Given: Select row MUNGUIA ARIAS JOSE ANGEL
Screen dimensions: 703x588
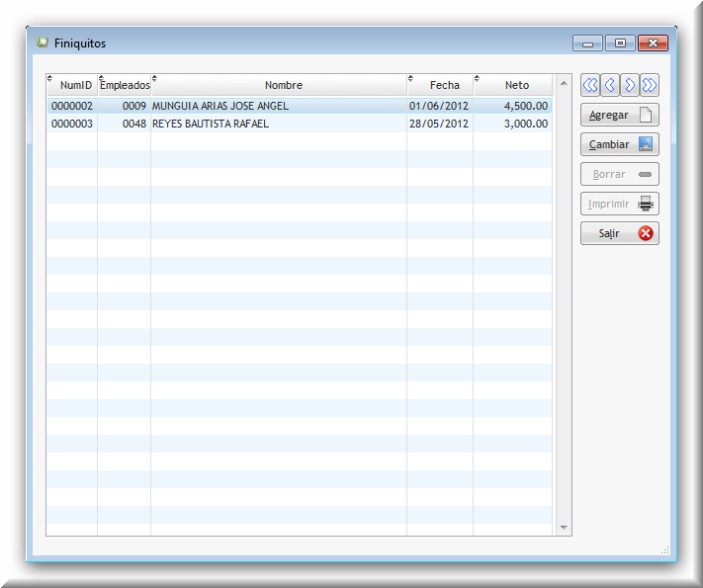Looking at the screenshot, I should tap(300, 106).
